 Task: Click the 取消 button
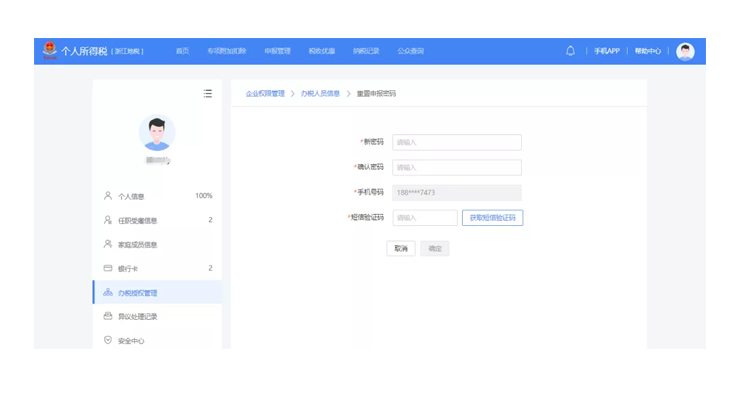tap(401, 249)
